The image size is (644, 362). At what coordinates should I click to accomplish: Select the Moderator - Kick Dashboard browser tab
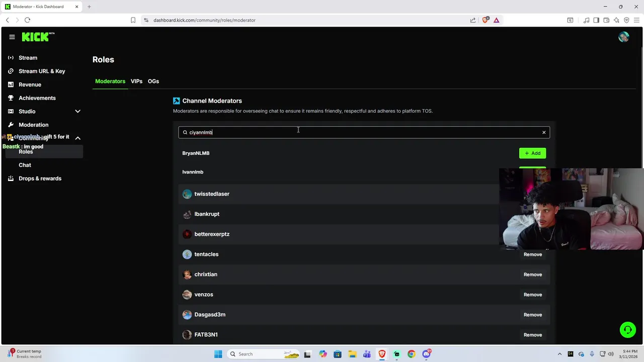coord(42,7)
